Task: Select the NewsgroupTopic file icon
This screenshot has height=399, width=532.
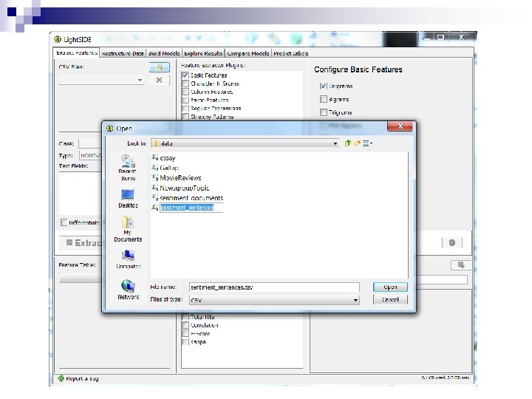Action: coord(154,187)
